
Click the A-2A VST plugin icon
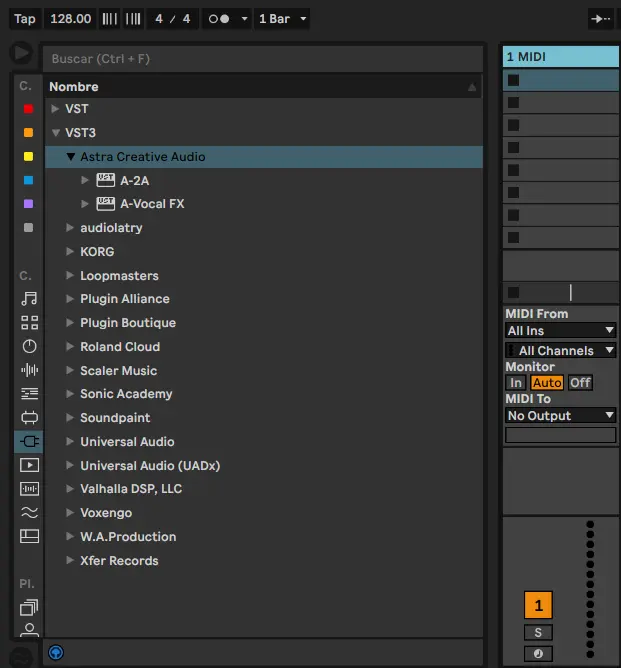[105, 180]
